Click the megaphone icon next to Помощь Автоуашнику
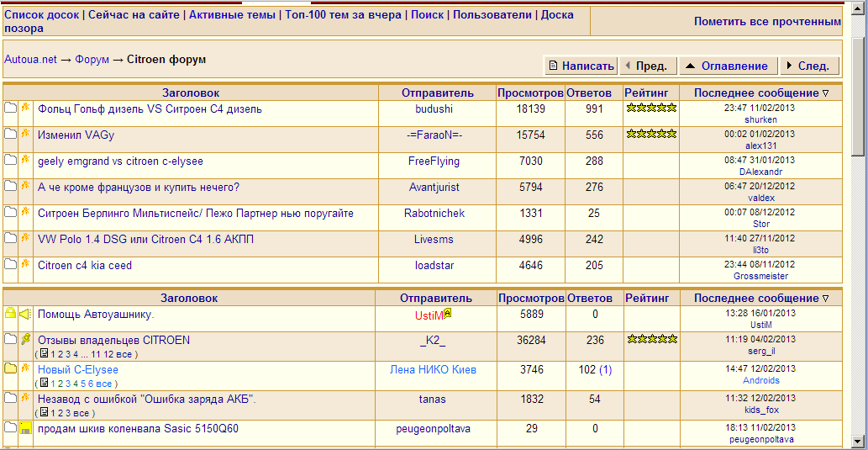 (25, 314)
